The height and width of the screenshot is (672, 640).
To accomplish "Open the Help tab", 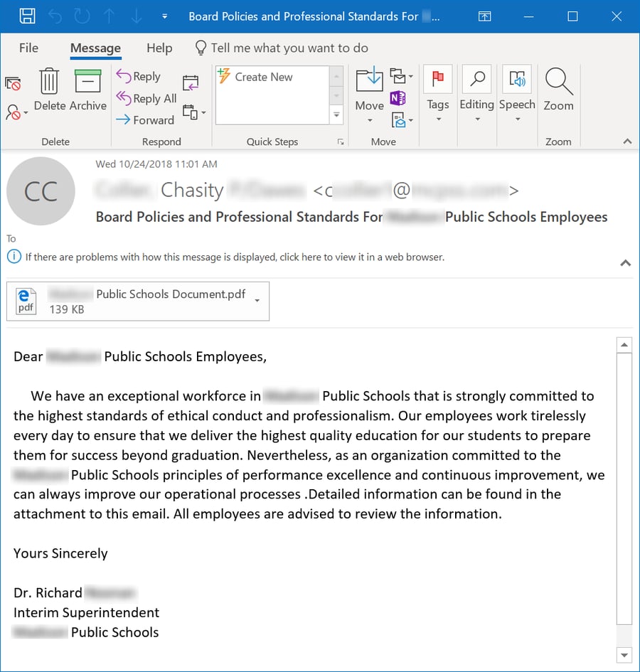I will 159,48.
